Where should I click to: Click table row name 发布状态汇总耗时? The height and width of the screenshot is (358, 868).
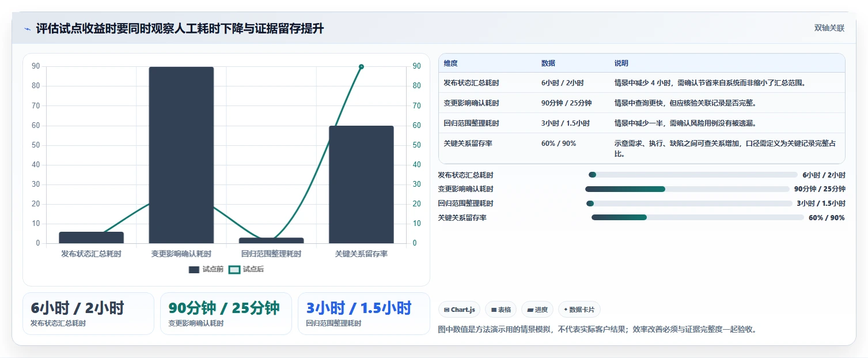pyautogui.click(x=471, y=83)
